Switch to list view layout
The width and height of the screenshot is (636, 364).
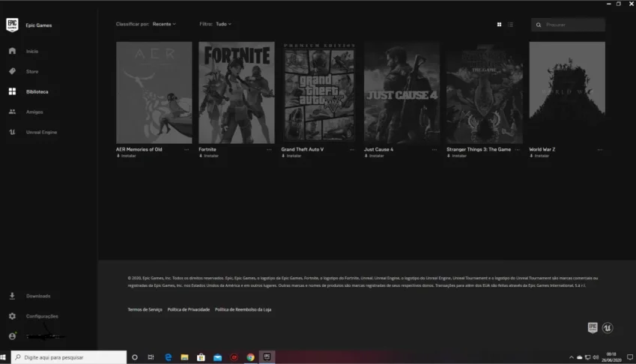(x=511, y=25)
